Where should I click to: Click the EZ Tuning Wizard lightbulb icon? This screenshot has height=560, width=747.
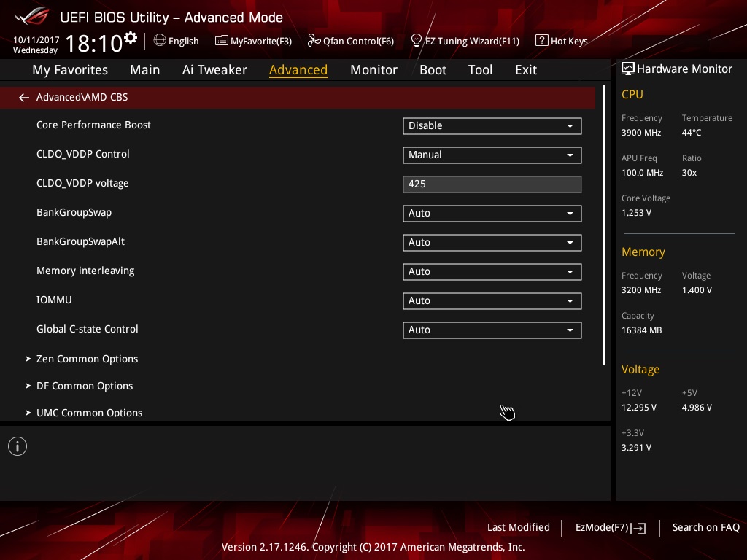tap(416, 41)
